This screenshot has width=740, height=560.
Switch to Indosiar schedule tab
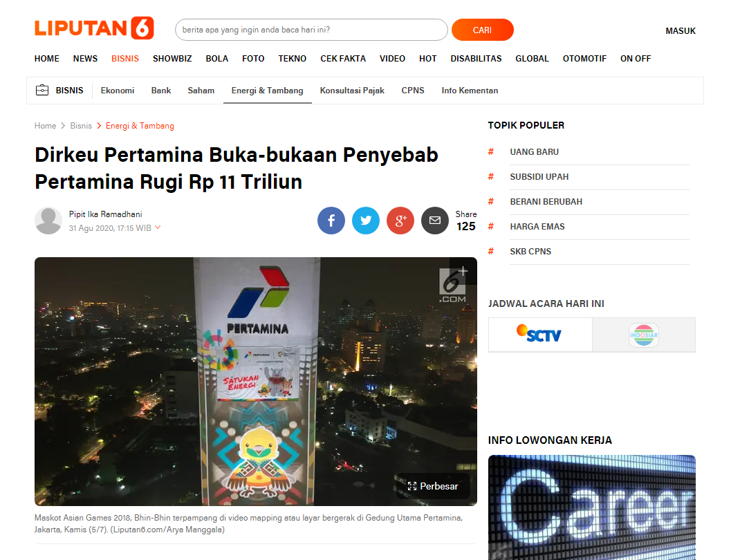(644, 335)
